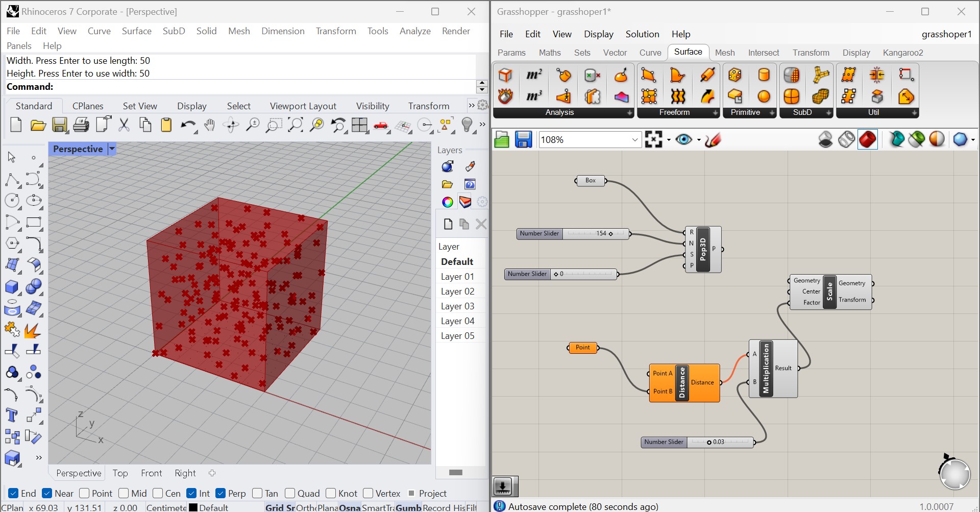Click the Cylinder primitive component icon
This screenshot has width=980, height=512.
(764, 75)
